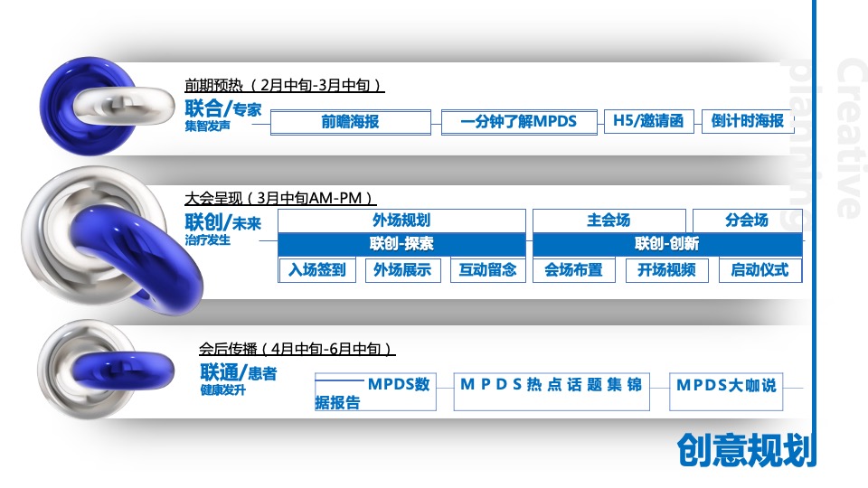868x488 pixels.
Task: Select the 联合/专家 title text
Action: point(223,108)
